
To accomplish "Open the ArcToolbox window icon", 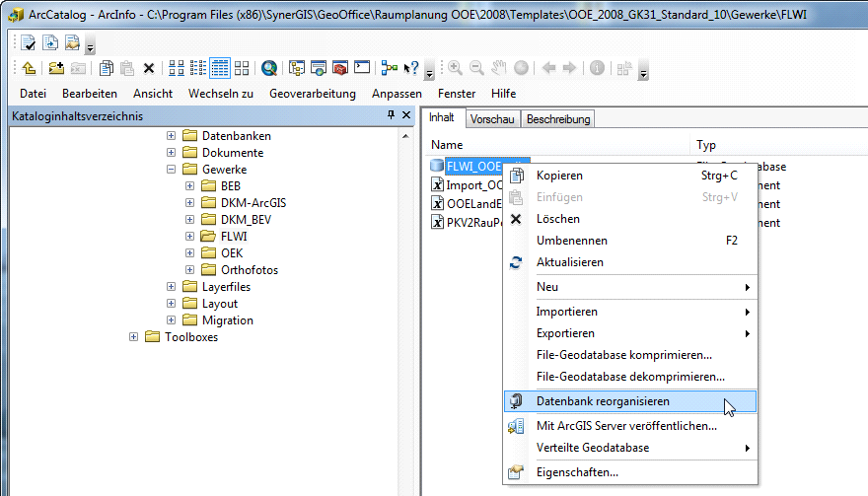I will click(x=340, y=68).
